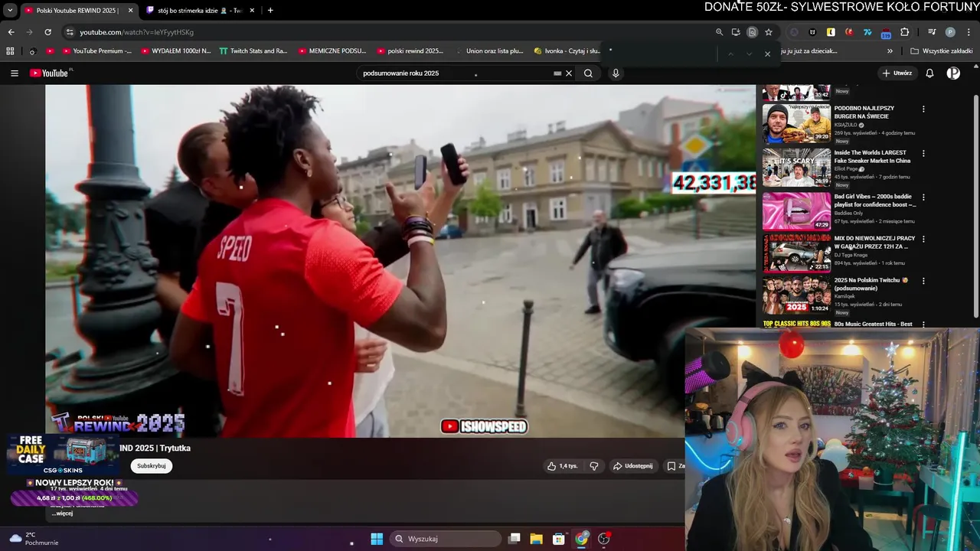Open File Explorer from the taskbar
The height and width of the screenshot is (551, 980).
[537, 539]
